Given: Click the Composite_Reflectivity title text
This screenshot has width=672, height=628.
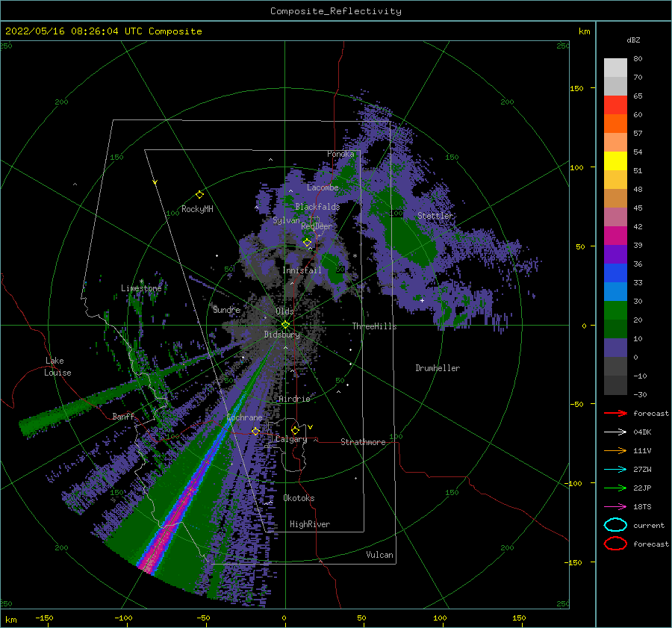Looking at the screenshot, I should click(336, 11).
